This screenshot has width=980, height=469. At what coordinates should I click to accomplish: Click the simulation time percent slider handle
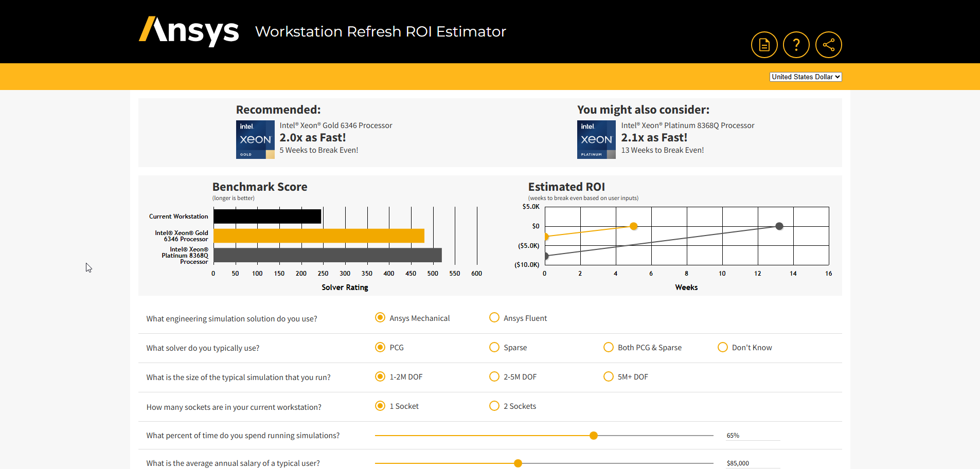coord(594,436)
